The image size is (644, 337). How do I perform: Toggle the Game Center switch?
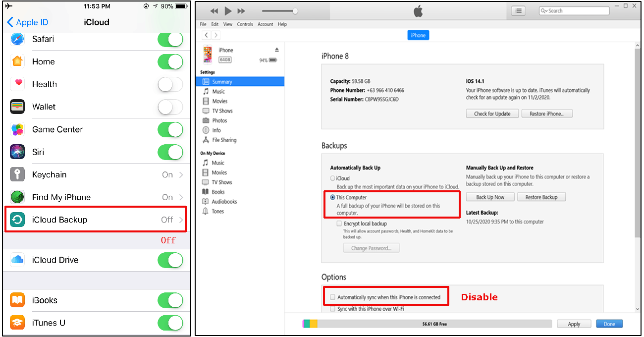pos(170,129)
